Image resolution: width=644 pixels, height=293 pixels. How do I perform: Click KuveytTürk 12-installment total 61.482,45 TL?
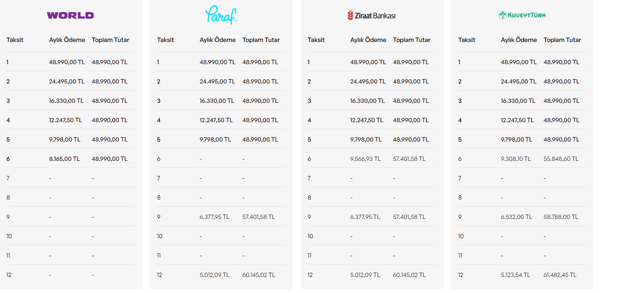[560, 275]
